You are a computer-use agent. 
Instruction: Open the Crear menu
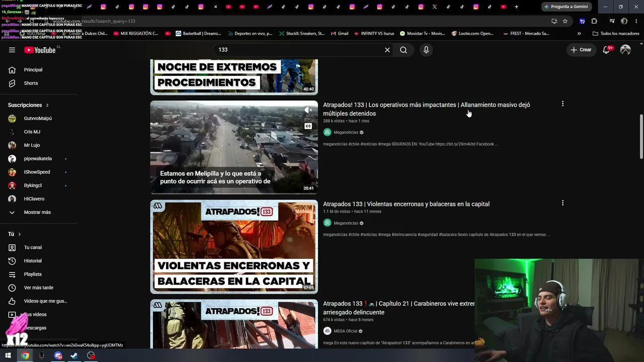581,50
